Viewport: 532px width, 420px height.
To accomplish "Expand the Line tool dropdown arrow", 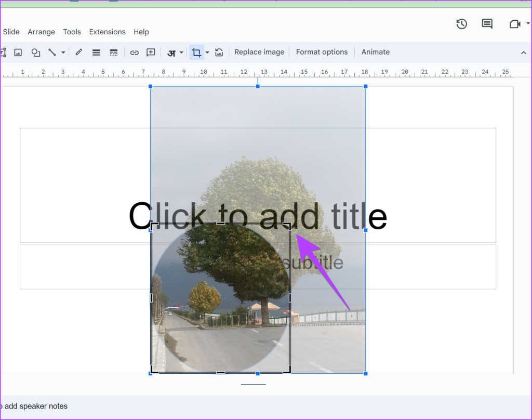I will 63,52.
